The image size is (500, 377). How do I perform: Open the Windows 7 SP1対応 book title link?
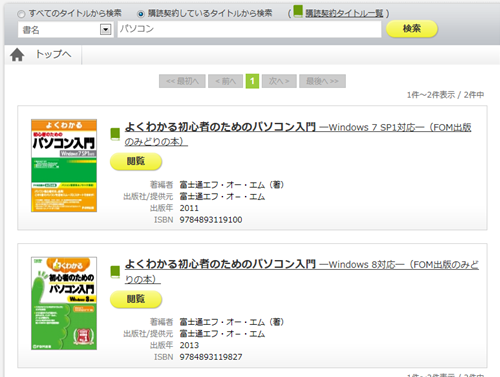298,134
